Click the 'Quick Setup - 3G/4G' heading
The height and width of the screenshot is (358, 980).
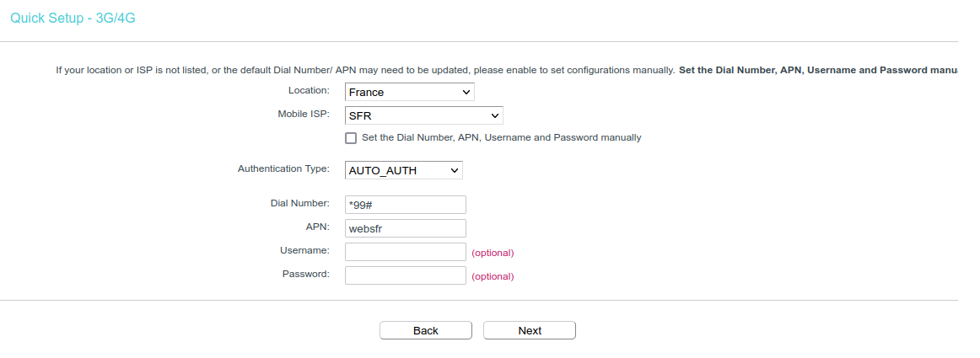point(73,18)
